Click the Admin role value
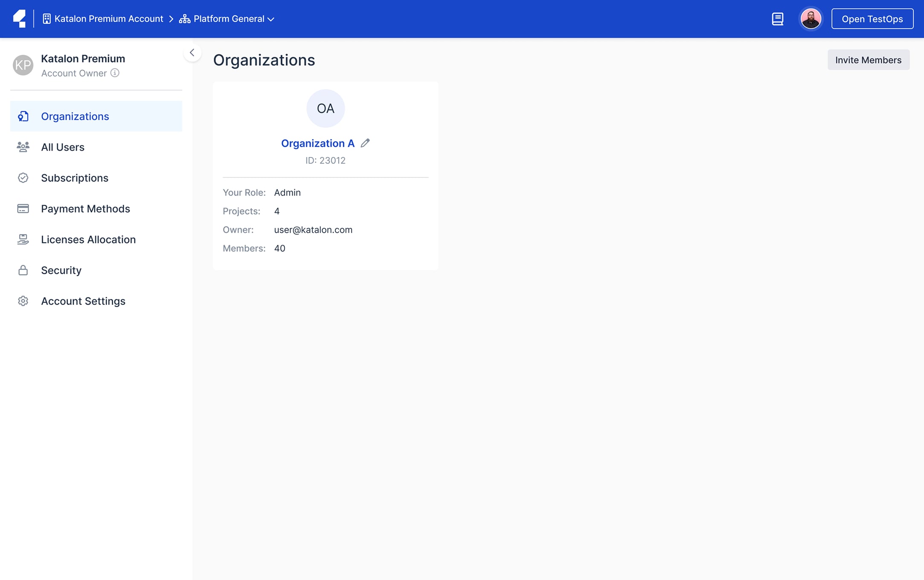The height and width of the screenshot is (580, 924). point(287,193)
